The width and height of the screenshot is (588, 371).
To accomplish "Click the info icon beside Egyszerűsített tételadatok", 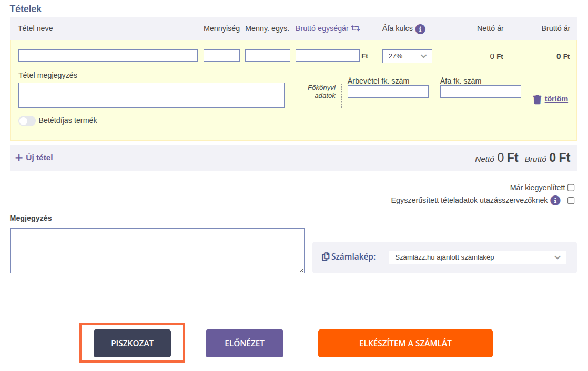I will pos(555,201).
